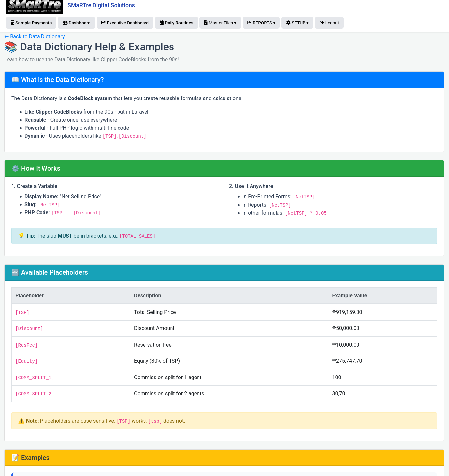The width and height of the screenshot is (449, 476).
Task: Click the books icon beside the page title
Action: [11, 47]
